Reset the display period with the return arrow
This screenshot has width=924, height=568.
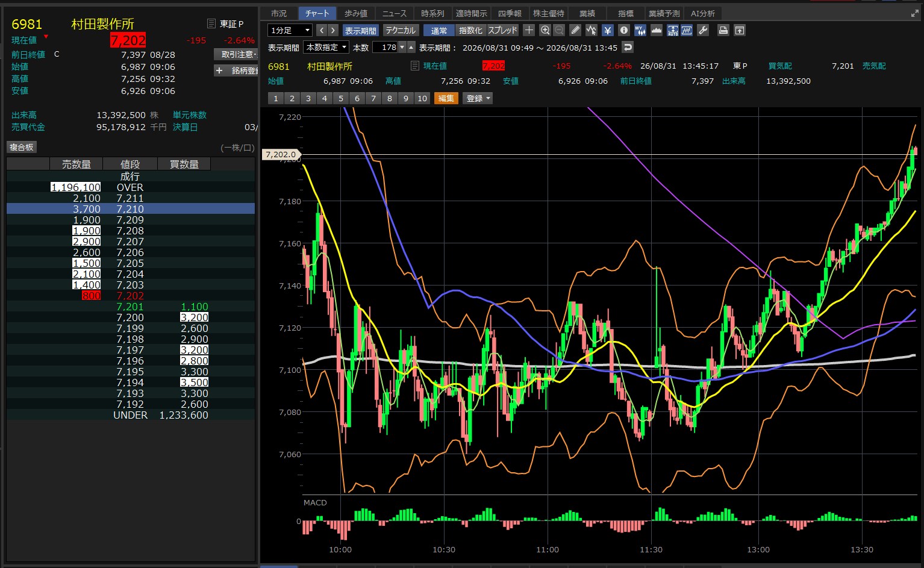pyautogui.click(x=628, y=47)
